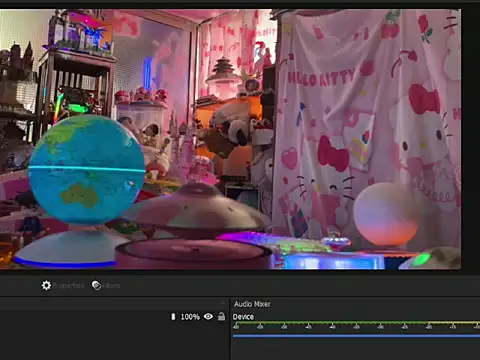Lock the source using the padlock icon

point(221,316)
